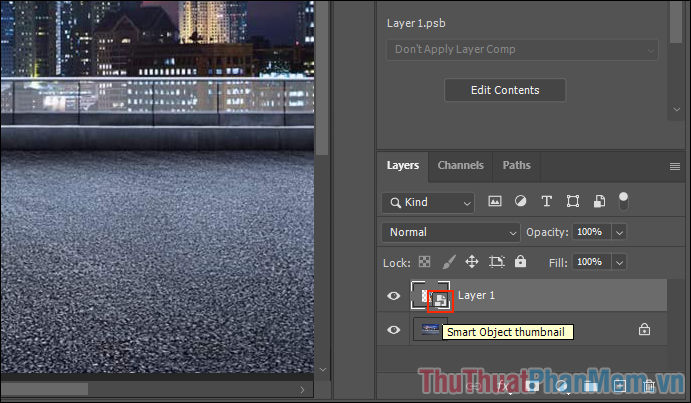Open the Kind filter dropdown
This screenshot has width=691, height=403.
(x=428, y=202)
